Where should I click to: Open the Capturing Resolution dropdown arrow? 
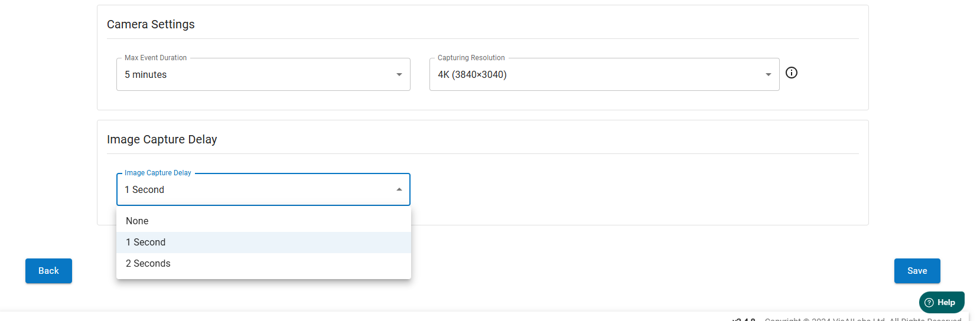(768, 74)
